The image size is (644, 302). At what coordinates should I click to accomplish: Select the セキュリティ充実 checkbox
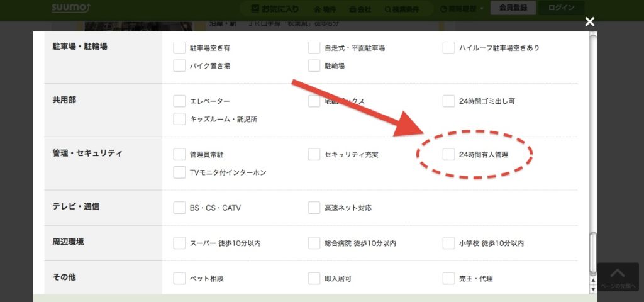coord(314,155)
